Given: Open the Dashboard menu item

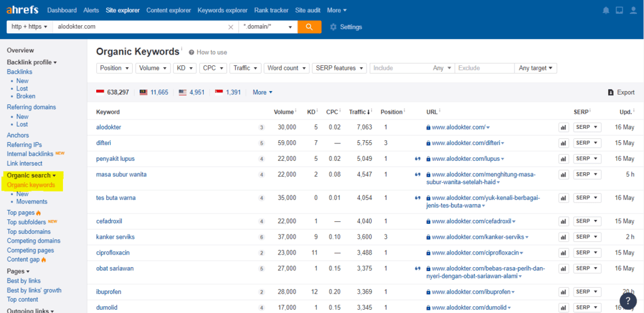Looking at the screenshot, I should 62,10.
